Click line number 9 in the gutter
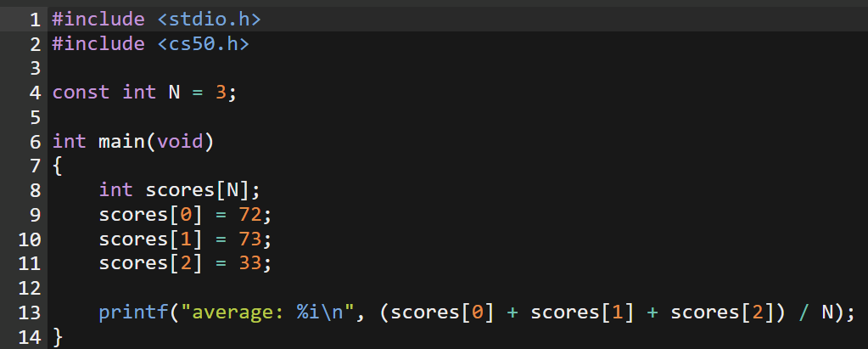The height and width of the screenshot is (349, 868). click(x=35, y=215)
